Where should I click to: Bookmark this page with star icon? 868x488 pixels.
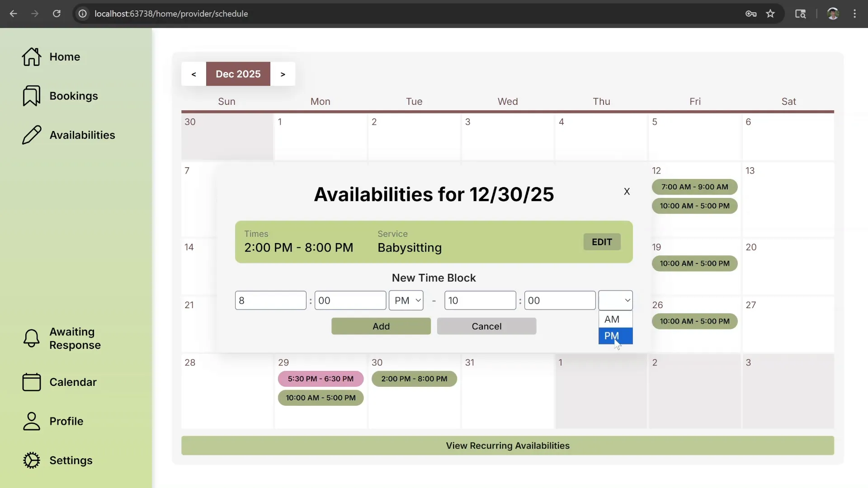(770, 14)
